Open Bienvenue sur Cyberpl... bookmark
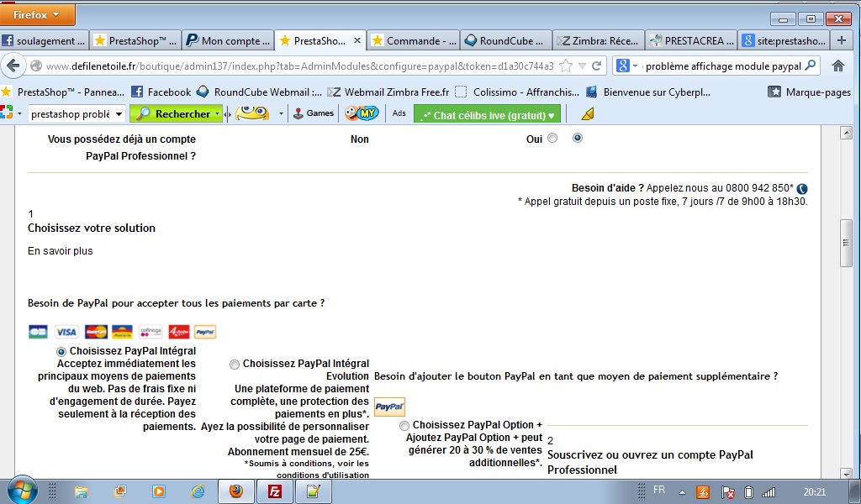 coord(648,92)
